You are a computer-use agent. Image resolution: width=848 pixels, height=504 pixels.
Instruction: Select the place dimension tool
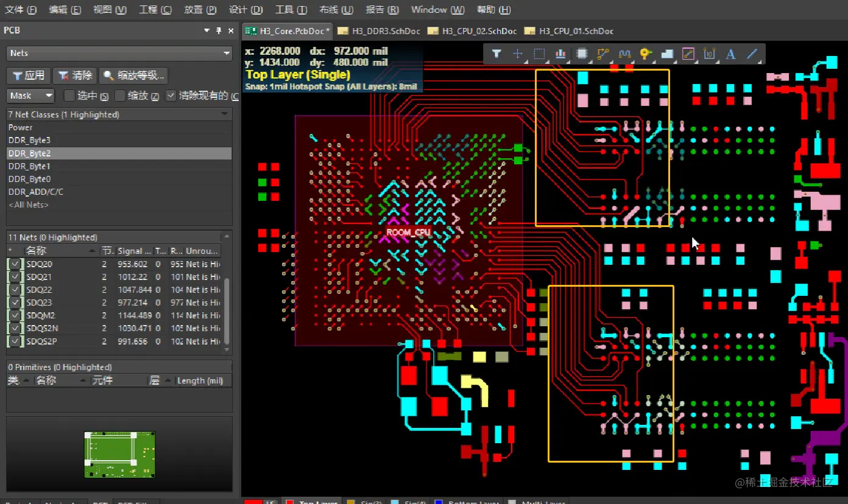click(x=709, y=54)
